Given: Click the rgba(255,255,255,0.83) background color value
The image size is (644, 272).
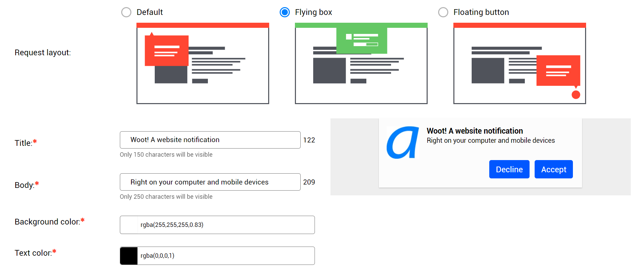Looking at the screenshot, I should (172, 225).
